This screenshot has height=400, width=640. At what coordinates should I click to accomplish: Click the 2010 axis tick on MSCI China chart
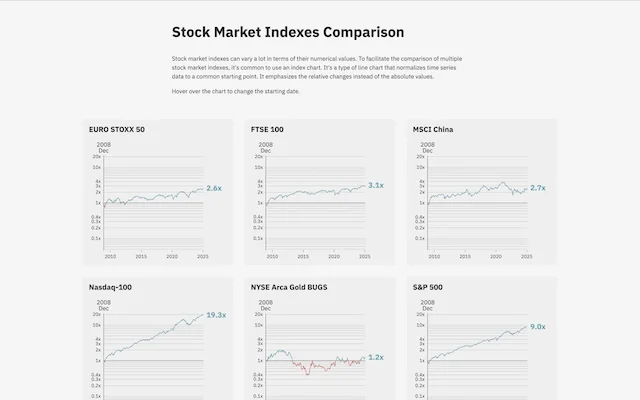434,256
